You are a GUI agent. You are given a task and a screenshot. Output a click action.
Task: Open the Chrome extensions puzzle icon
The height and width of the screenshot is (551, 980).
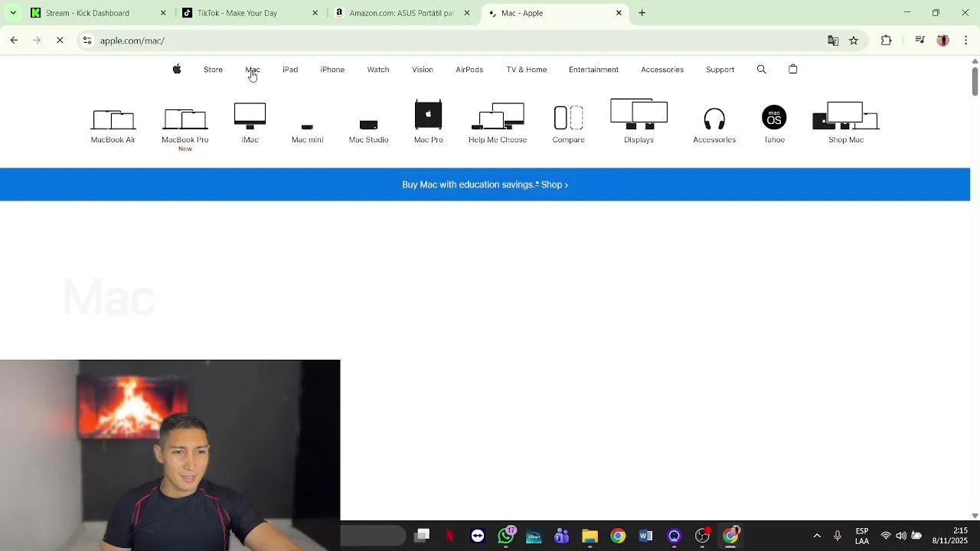(x=886, y=41)
